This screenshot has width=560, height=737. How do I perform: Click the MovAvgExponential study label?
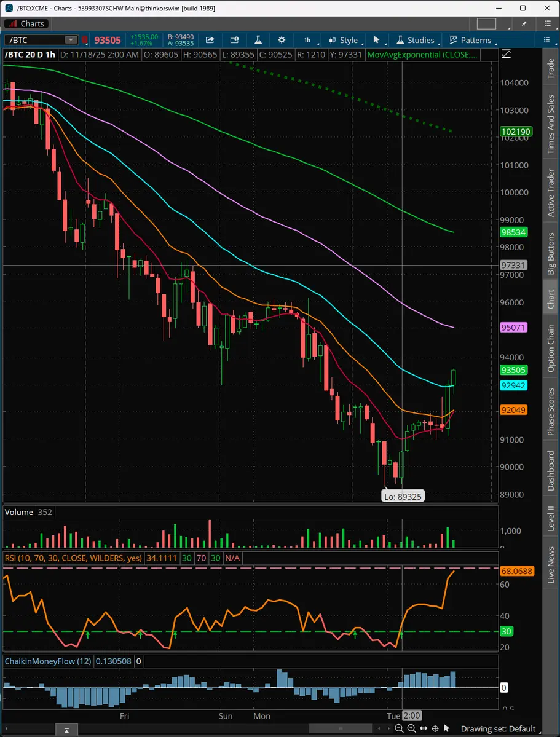[422, 55]
